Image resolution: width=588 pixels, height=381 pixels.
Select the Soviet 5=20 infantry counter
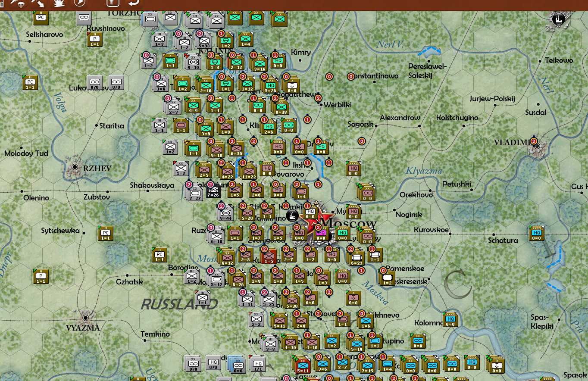[x=247, y=213]
